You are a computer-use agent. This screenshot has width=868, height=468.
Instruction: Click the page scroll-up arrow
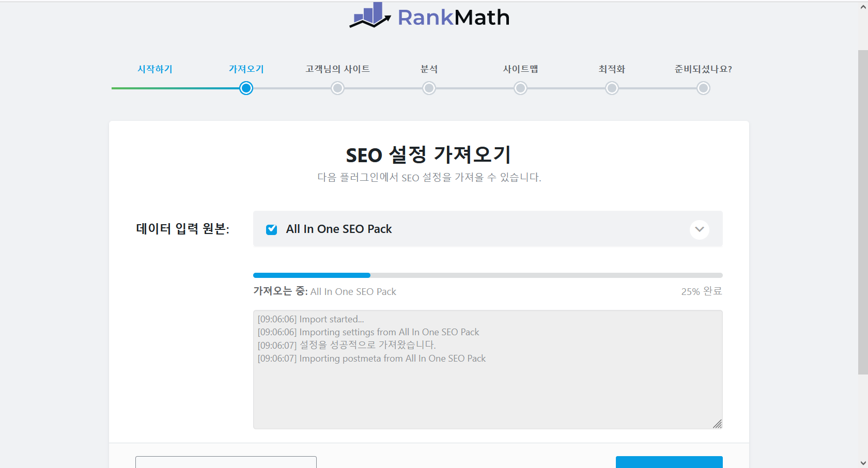pos(863,7)
